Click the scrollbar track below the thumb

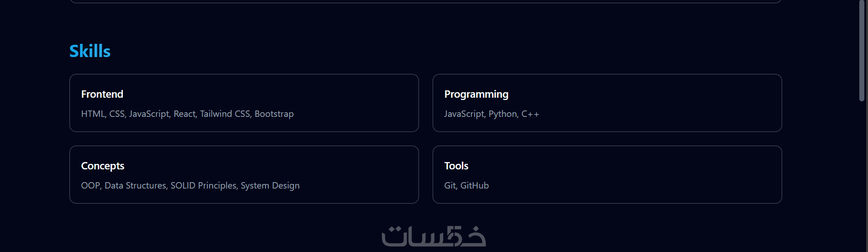862,183
